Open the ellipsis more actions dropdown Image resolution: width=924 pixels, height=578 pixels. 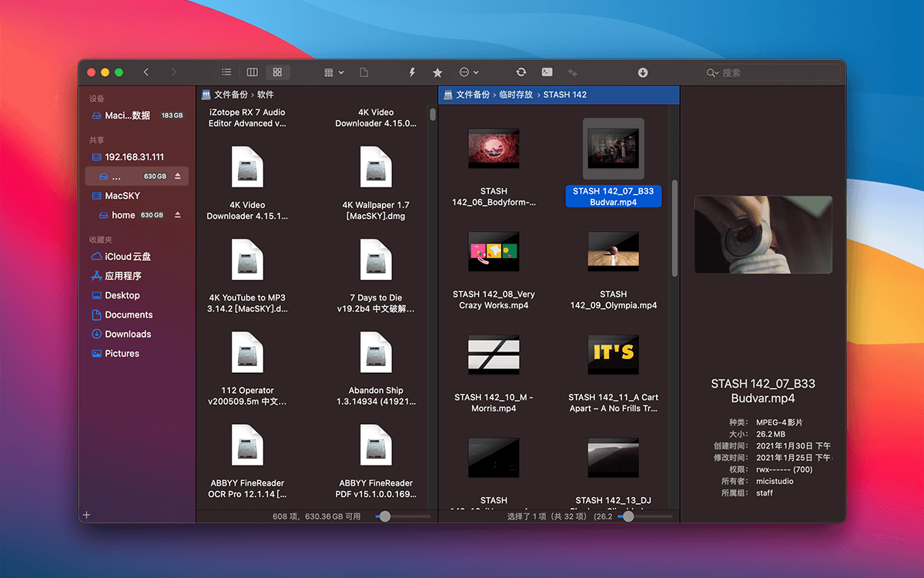(x=468, y=72)
